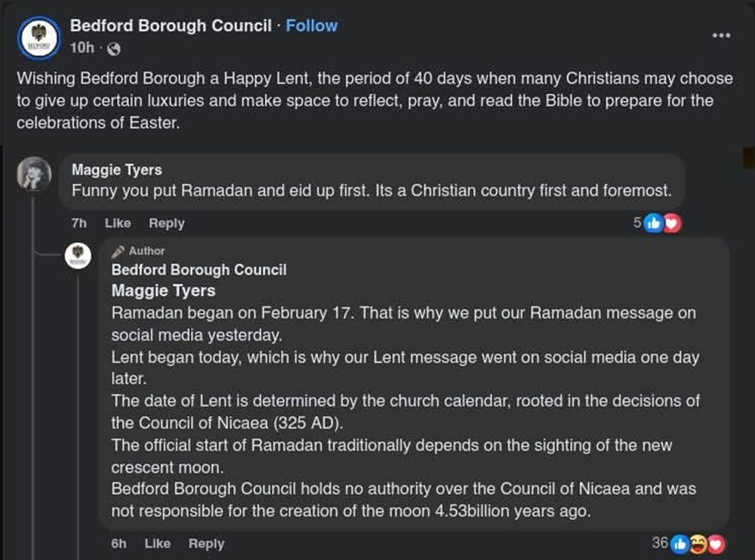Open Bedford Borough Council's page name link

(170, 25)
